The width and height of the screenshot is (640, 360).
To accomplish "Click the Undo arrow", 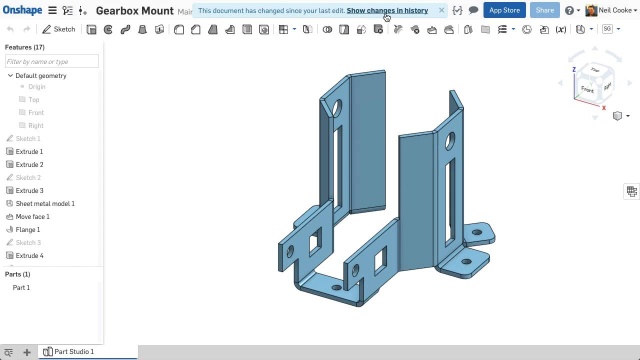I will coord(10,29).
